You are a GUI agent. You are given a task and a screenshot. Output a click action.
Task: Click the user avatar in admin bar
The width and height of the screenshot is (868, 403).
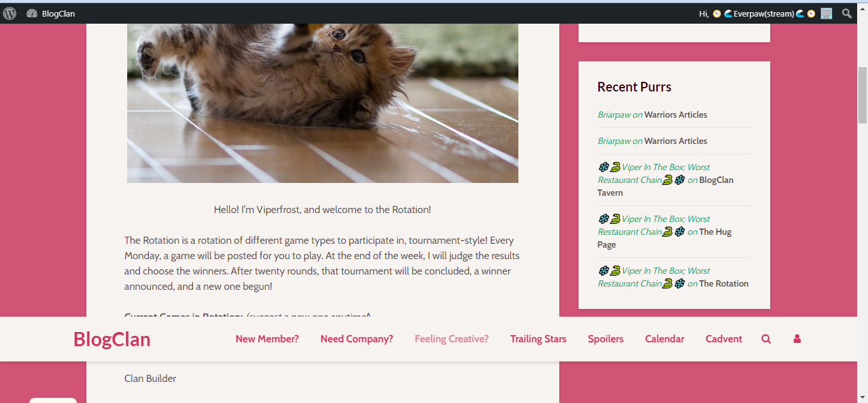(826, 13)
